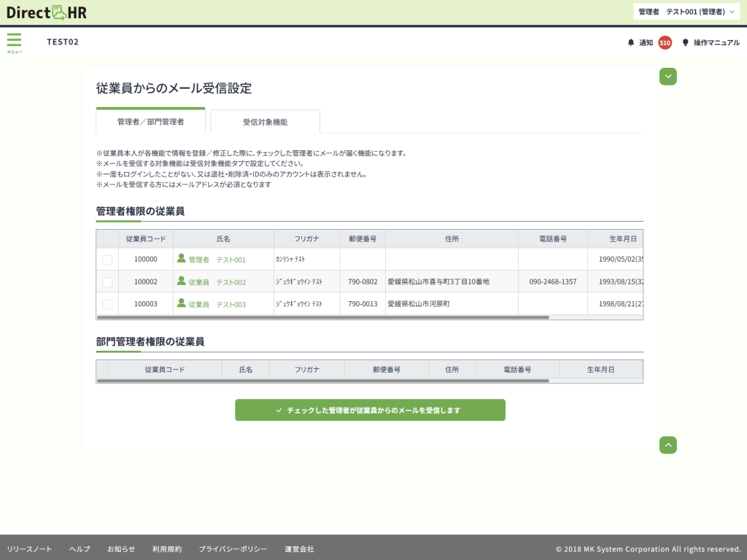This screenshot has height=560, width=747.
Task: Click the red 510 notification badge
Action: 665,43
